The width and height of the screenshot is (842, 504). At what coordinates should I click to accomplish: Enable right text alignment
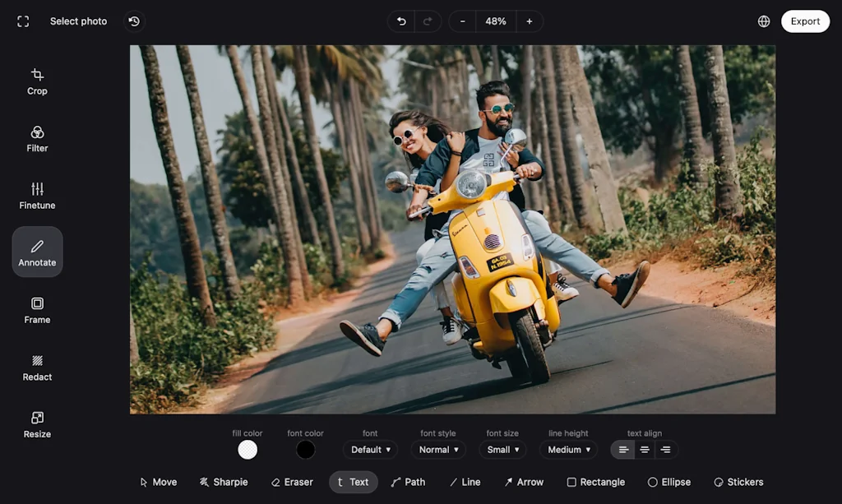pos(665,450)
